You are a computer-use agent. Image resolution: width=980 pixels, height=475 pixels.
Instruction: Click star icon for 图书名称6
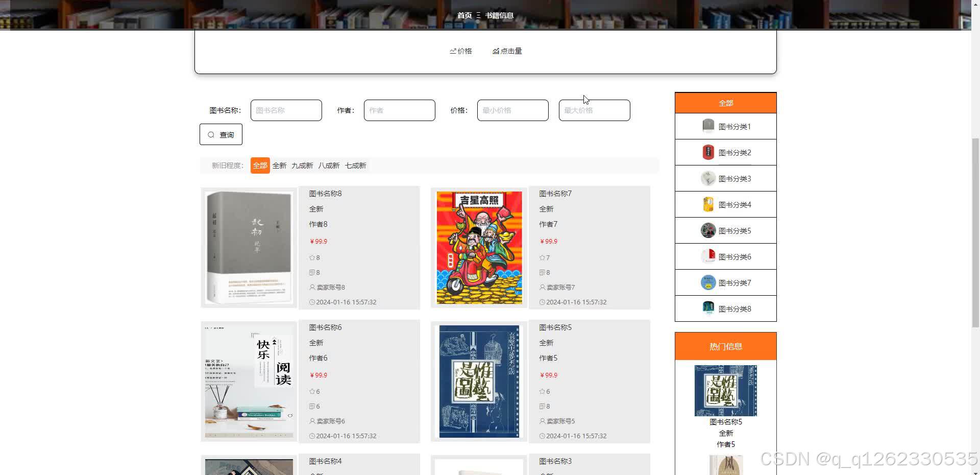click(312, 392)
